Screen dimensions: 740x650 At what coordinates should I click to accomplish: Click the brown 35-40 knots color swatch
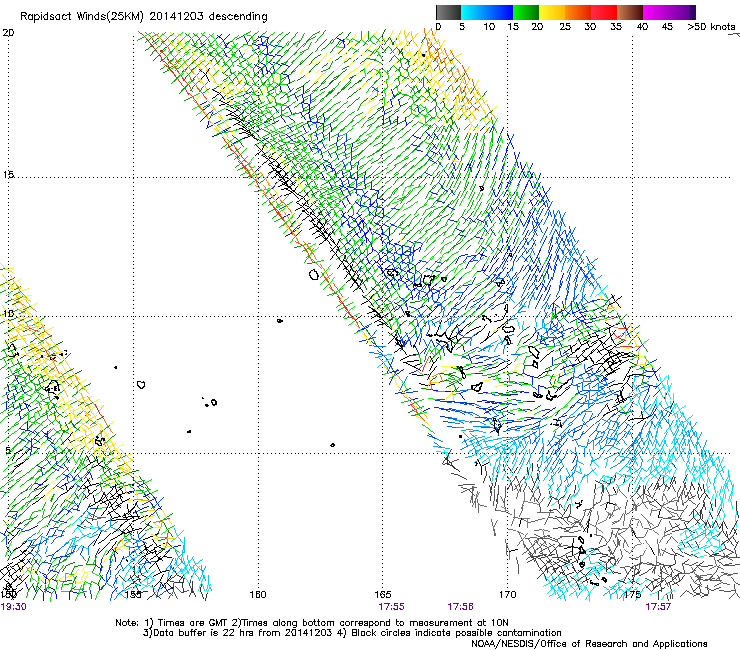630,12
